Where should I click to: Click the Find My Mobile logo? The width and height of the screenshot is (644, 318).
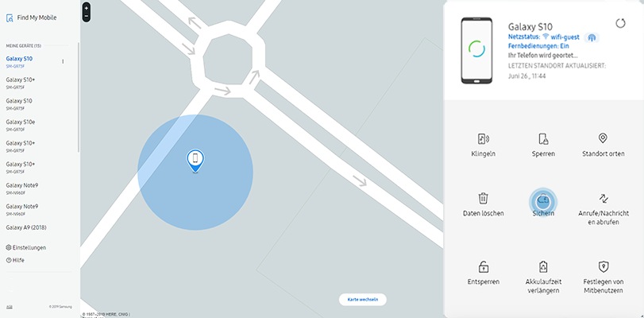pos(31,18)
